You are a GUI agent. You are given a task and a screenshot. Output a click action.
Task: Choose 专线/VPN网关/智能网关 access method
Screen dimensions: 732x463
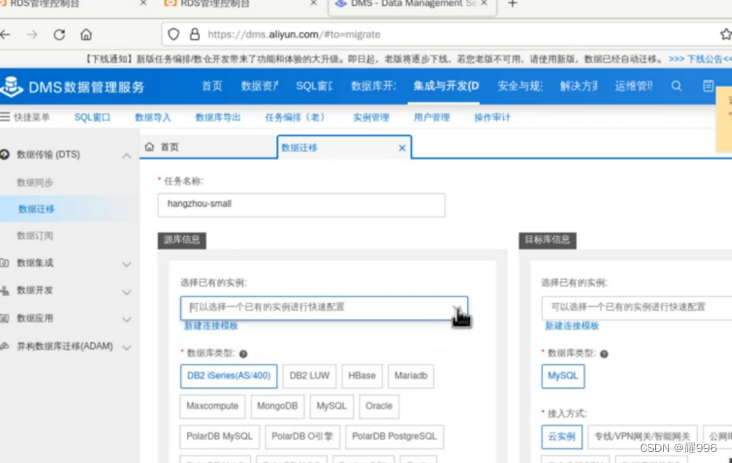click(x=642, y=437)
